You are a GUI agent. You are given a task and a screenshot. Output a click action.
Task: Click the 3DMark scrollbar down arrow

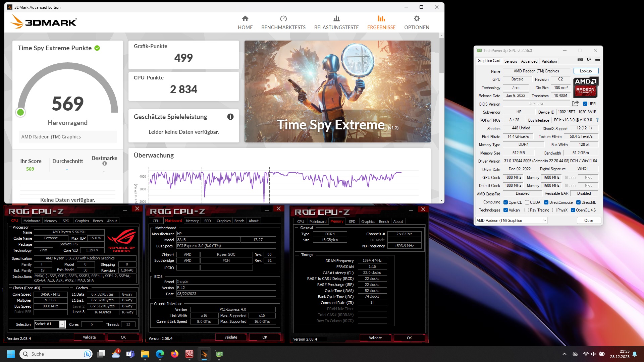[441, 200]
